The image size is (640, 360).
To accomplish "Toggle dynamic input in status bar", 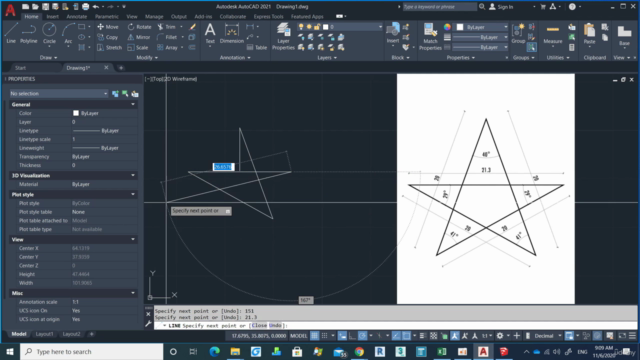I will 342,336.
